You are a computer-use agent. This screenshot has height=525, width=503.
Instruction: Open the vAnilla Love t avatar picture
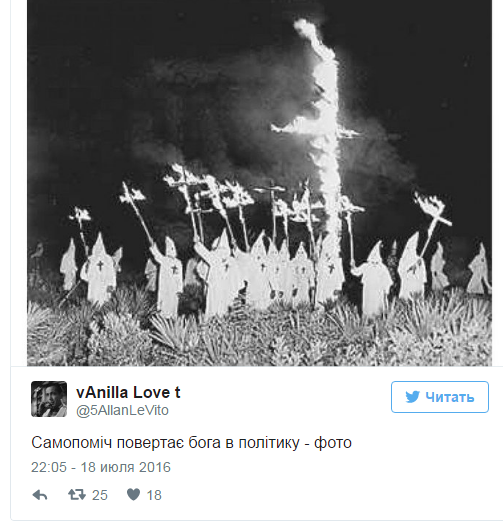point(49,399)
